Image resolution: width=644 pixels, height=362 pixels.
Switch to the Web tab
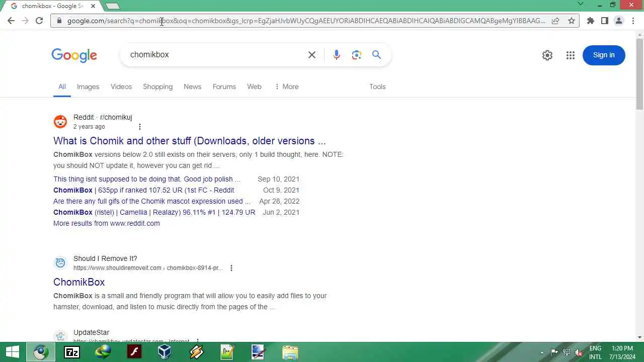pyautogui.click(x=254, y=86)
